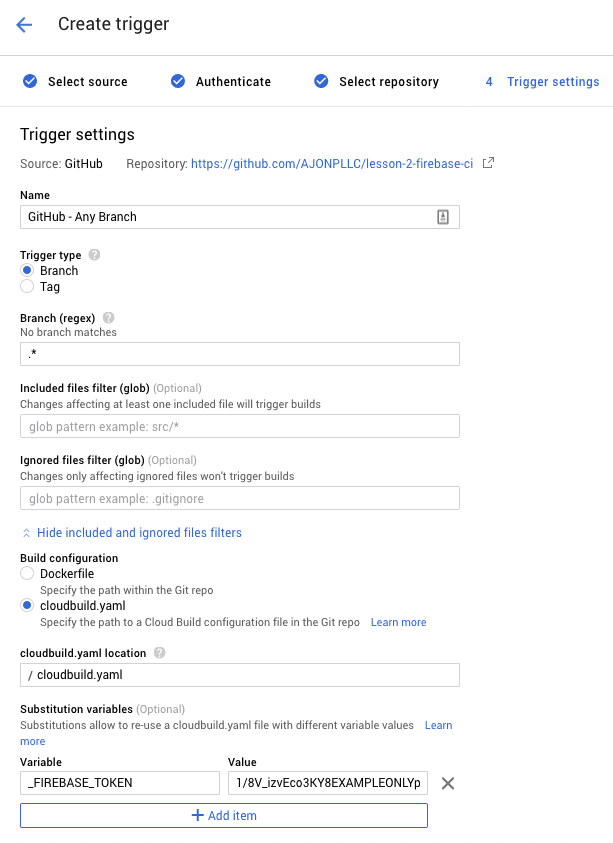Select the Branch trigger type
This screenshot has height=843, width=613.
pyautogui.click(x=27, y=270)
